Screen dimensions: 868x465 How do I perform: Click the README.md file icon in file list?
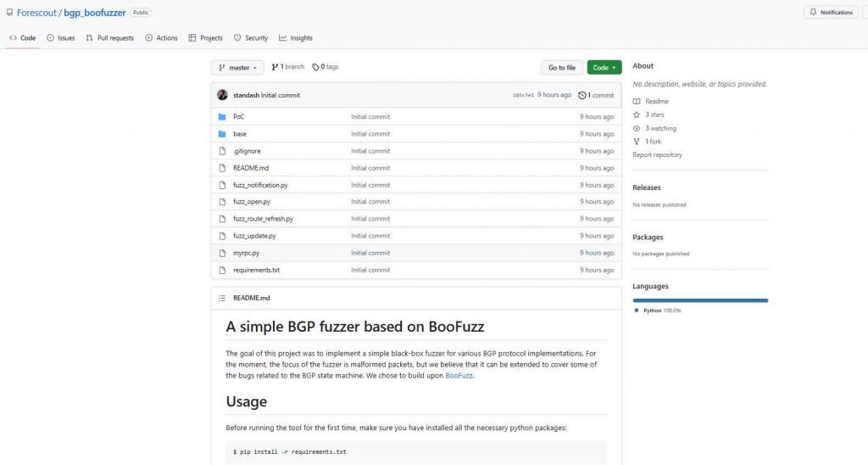[222, 168]
